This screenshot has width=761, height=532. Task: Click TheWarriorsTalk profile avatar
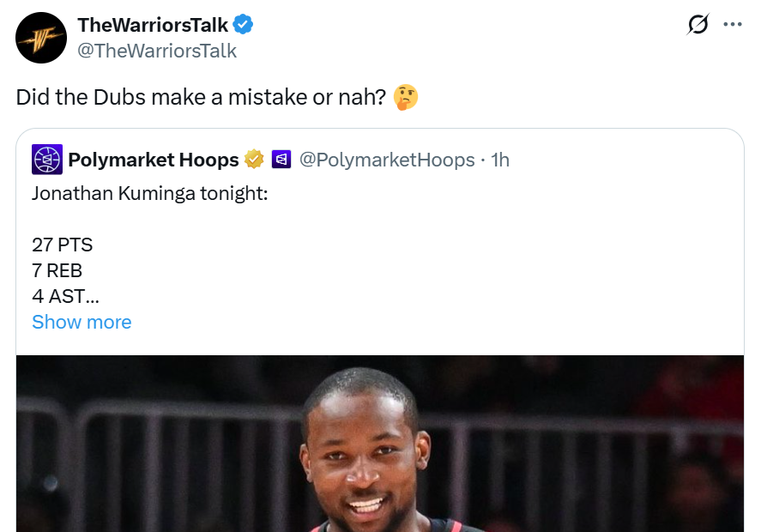point(41,39)
